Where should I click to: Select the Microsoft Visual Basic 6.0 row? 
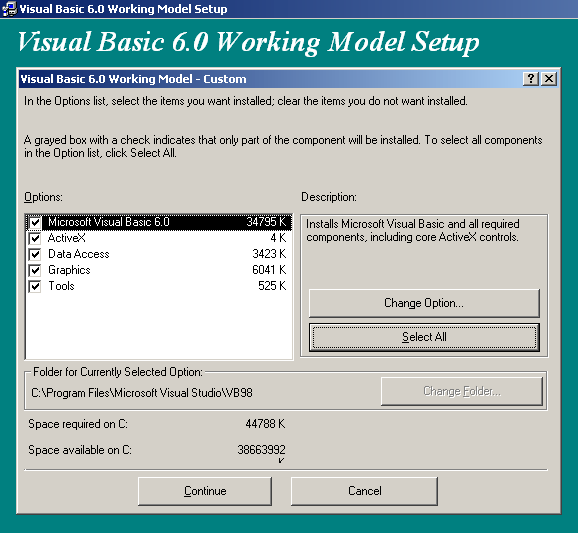pyautogui.click(x=159, y=222)
